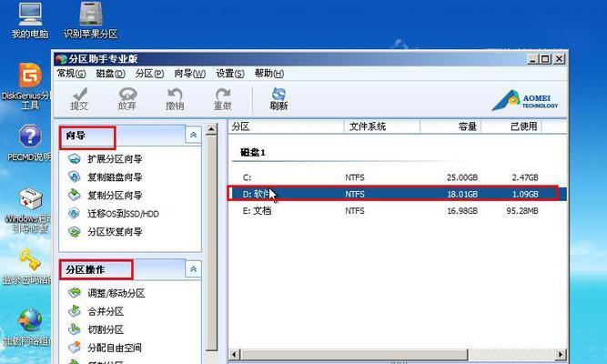Click the 2.47GB used value

pos(525,177)
